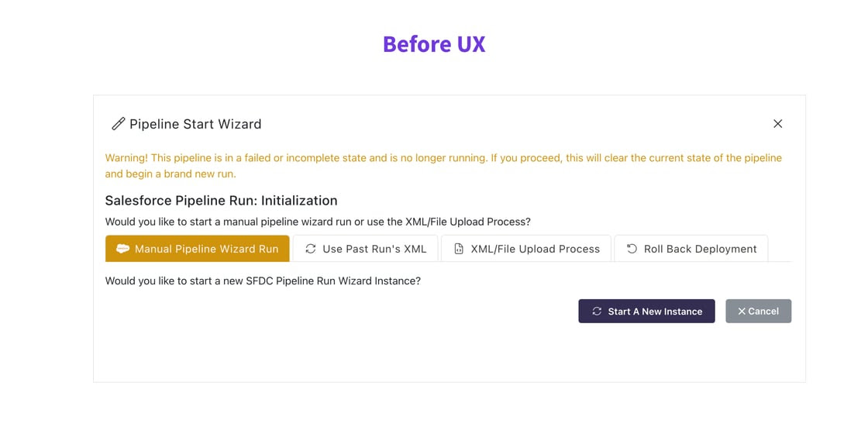The image size is (868, 434).
Task: Click the Salesforce Pipeline Run: Initialization heading
Action: (x=221, y=201)
